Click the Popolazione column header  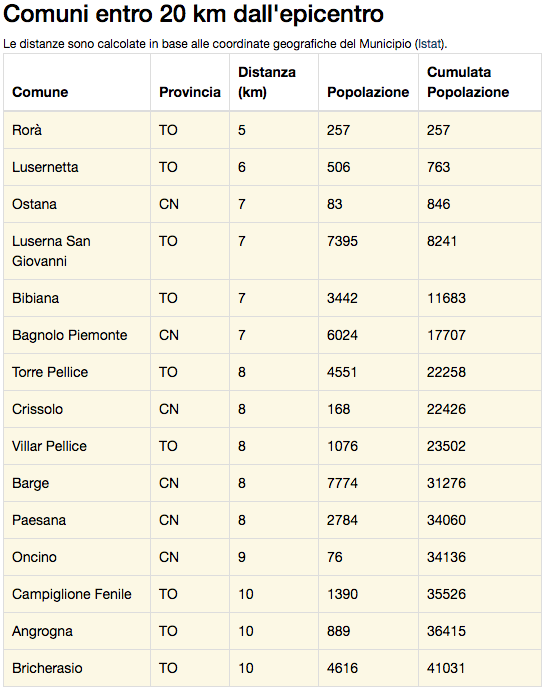(x=368, y=92)
